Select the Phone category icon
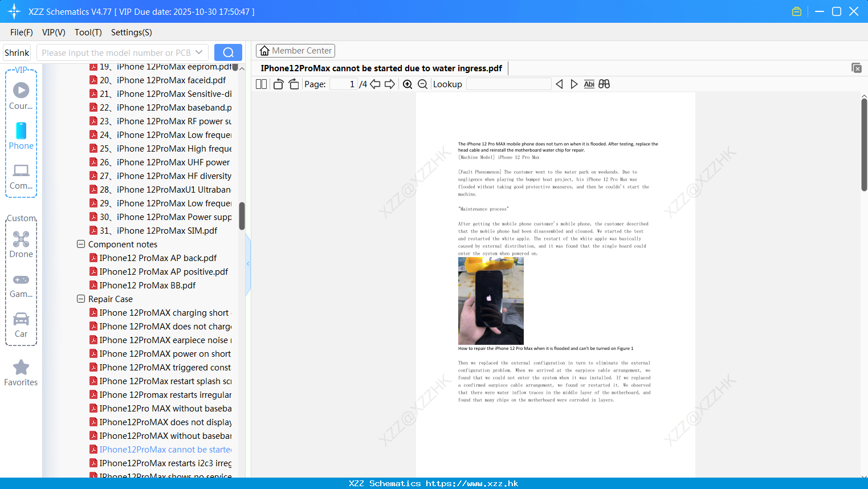The image size is (868, 489). pyautogui.click(x=21, y=136)
